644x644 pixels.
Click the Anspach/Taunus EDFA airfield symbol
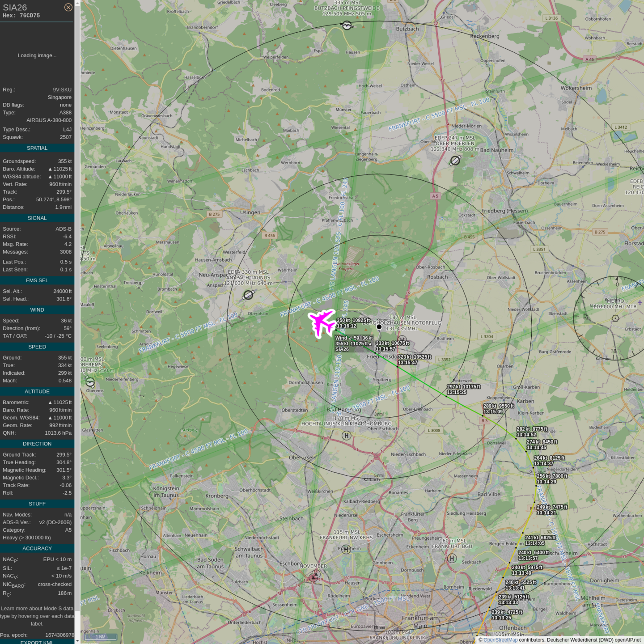point(248,295)
